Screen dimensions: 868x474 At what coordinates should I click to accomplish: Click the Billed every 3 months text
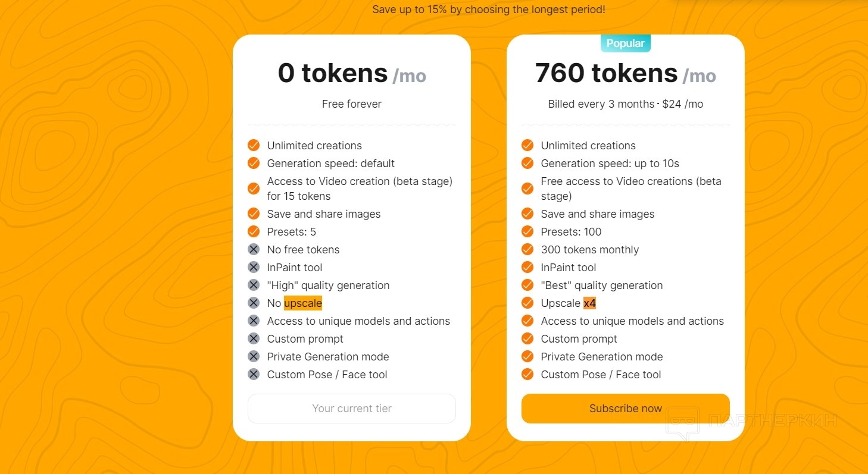(601, 104)
